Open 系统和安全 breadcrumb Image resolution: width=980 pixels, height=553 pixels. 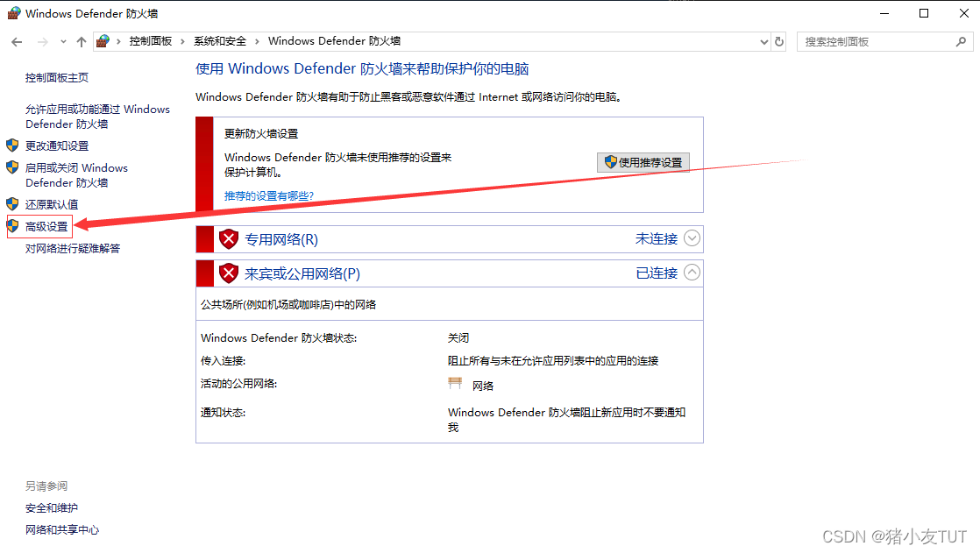point(220,41)
